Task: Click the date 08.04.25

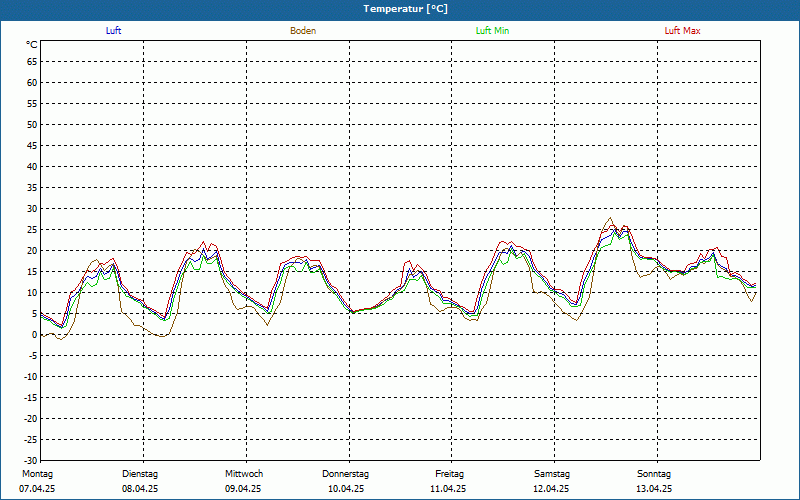Action: (140, 489)
